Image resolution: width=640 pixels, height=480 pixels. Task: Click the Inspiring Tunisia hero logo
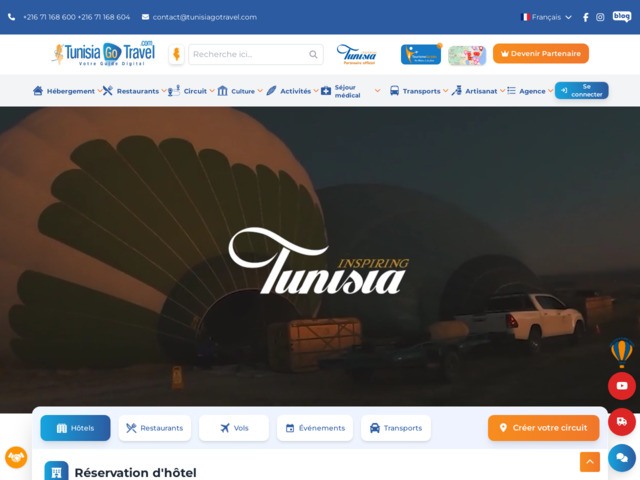click(319, 261)
